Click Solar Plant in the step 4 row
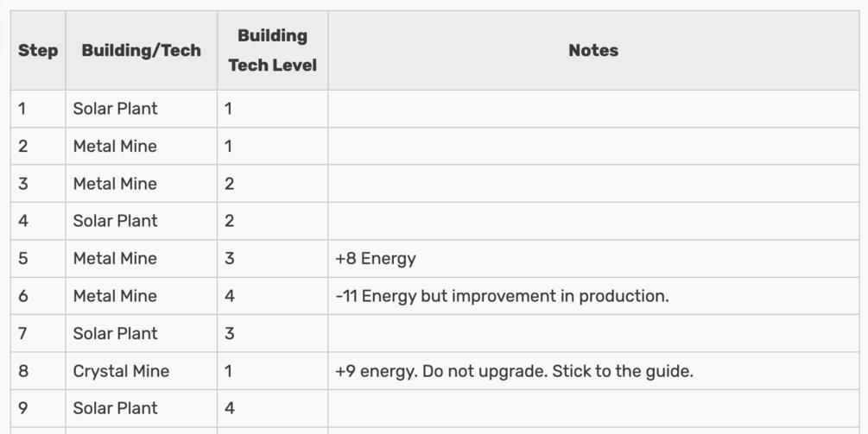 (x=115, y=221)
